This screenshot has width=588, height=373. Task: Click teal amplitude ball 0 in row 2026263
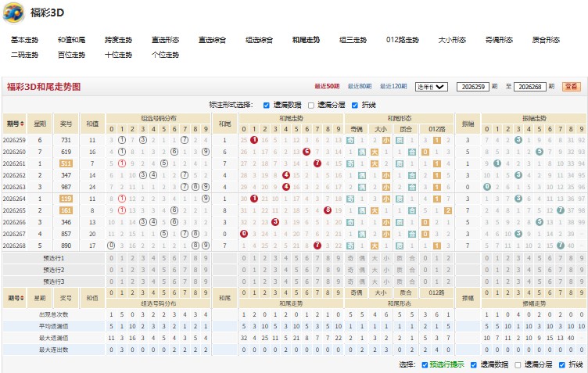(487, 187)
